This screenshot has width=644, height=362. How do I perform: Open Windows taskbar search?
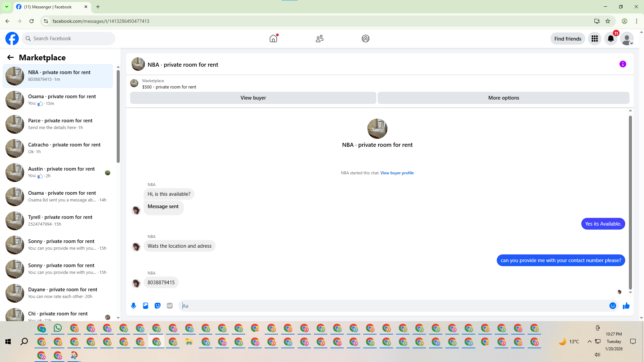(x=24, y=342)
